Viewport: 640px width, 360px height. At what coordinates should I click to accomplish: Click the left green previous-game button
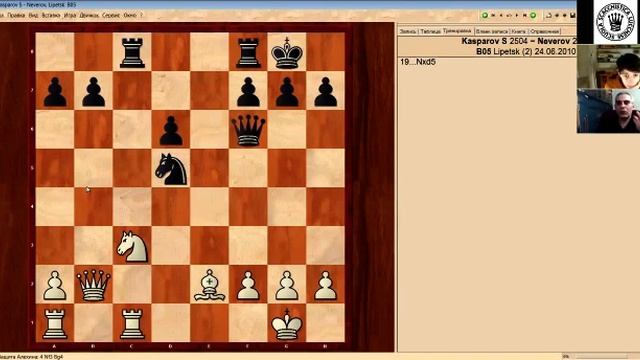[485, 16]
